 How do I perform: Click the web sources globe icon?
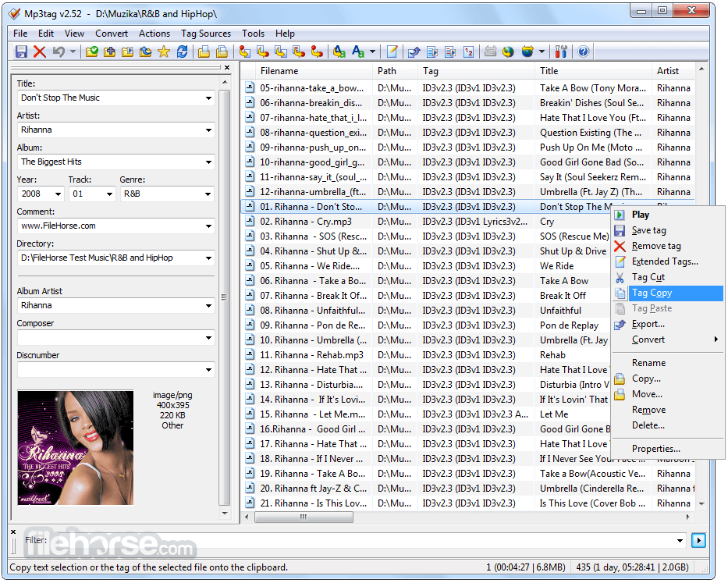pos(508,52)
